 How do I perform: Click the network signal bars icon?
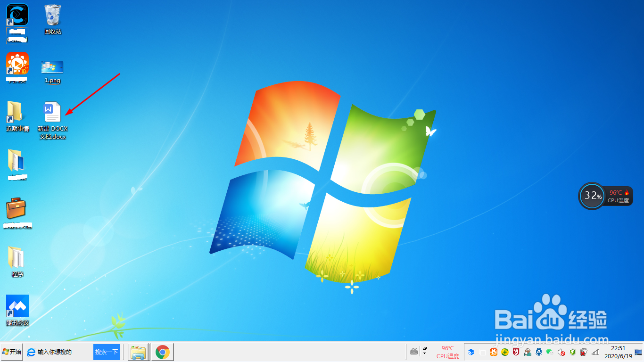[595, 352]
